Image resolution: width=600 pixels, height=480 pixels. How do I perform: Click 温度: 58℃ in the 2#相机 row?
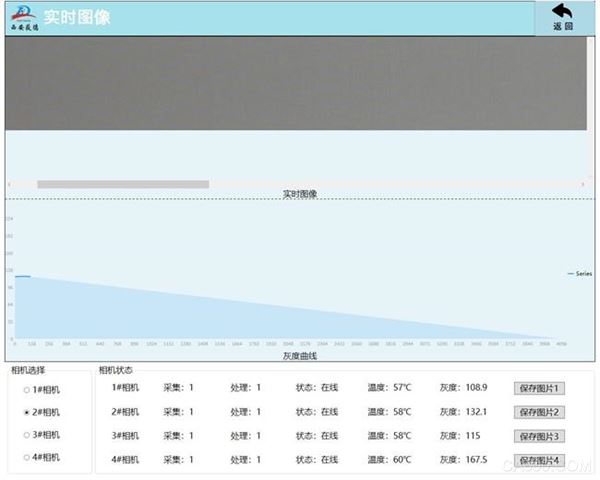pos(389,412)
